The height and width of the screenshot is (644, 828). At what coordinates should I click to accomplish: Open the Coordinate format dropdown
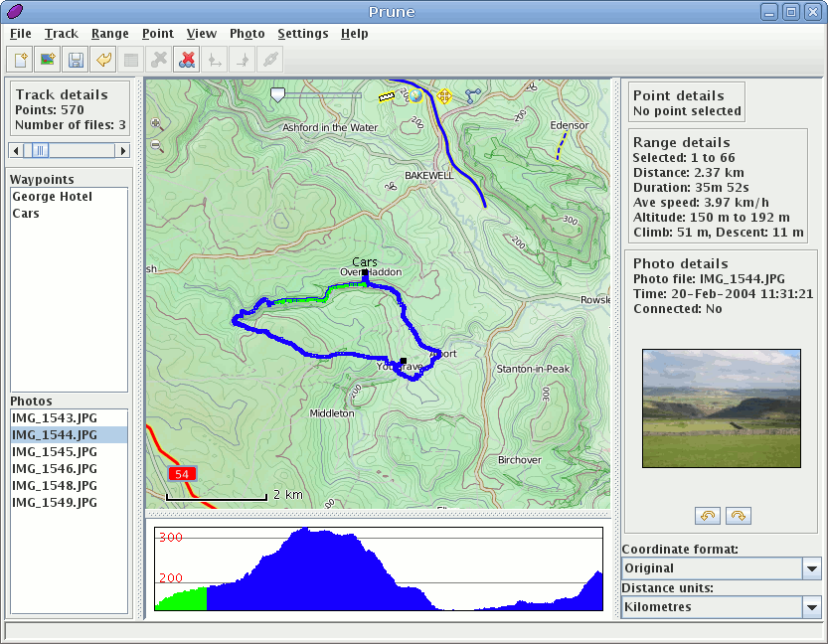(811, 568)
